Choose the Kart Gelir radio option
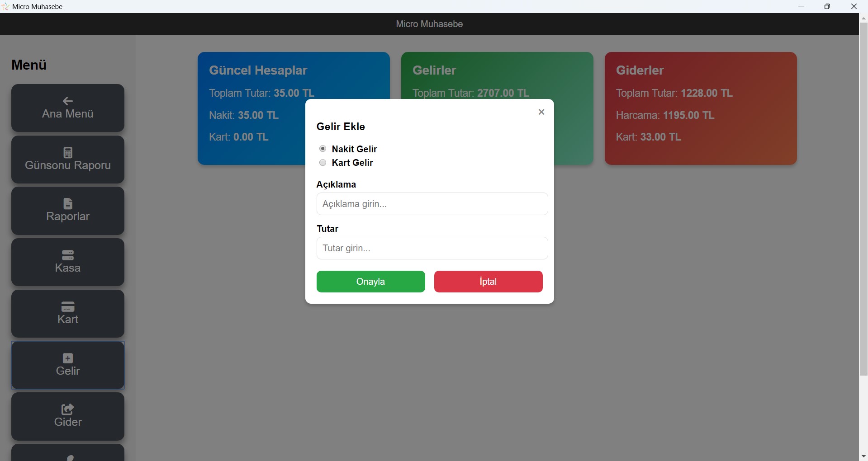This screenshot has height=461, width=868. coord(323,163)
